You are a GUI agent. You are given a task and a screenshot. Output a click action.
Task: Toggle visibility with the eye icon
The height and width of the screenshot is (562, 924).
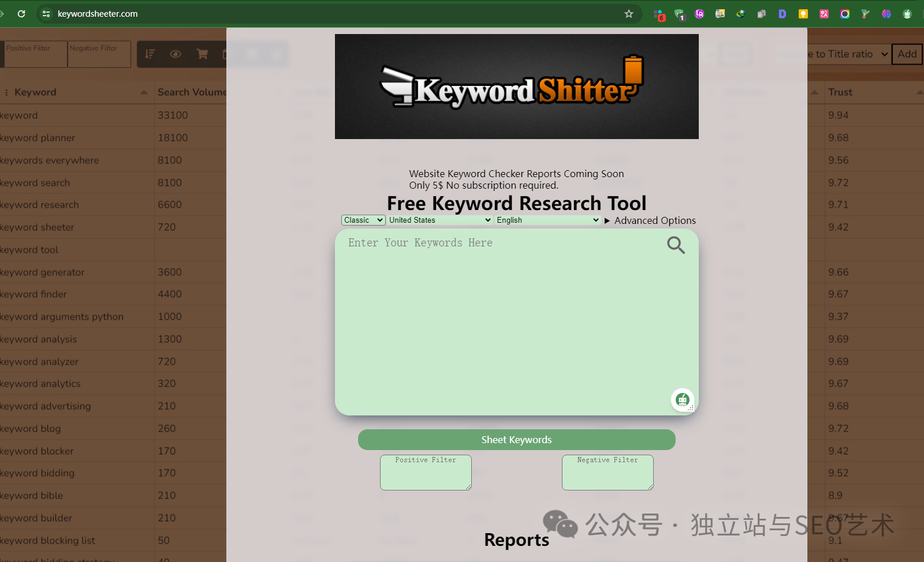[176, 54]
